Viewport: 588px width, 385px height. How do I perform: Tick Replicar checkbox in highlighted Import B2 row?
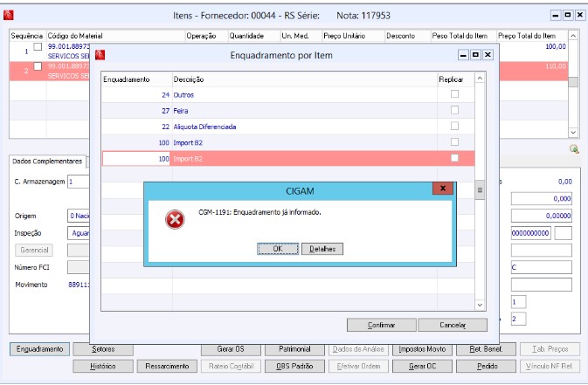click(x=454, y=158)
